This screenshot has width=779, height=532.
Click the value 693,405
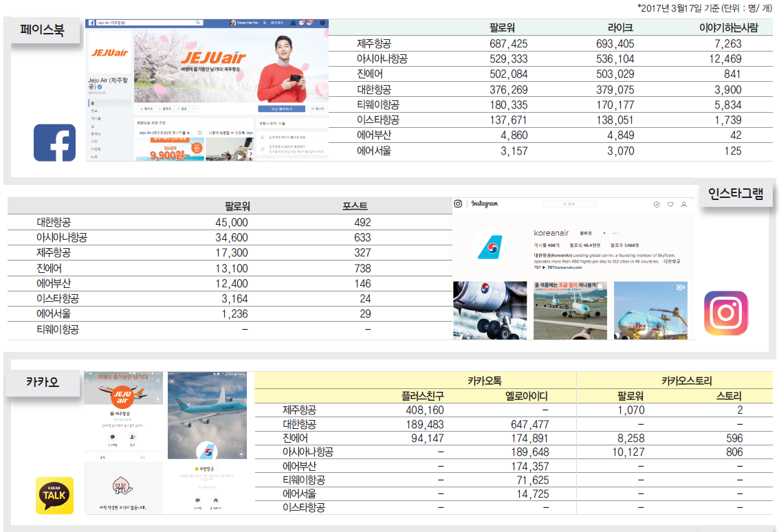[x=615, y=44]
